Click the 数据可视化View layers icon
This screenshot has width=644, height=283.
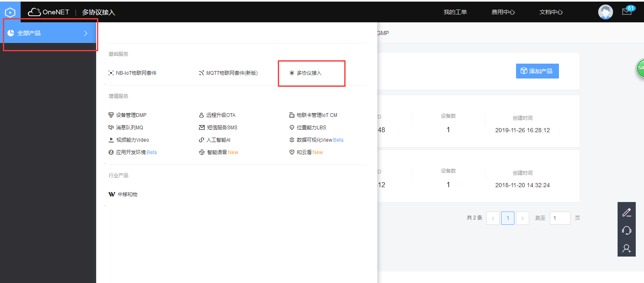292,140
